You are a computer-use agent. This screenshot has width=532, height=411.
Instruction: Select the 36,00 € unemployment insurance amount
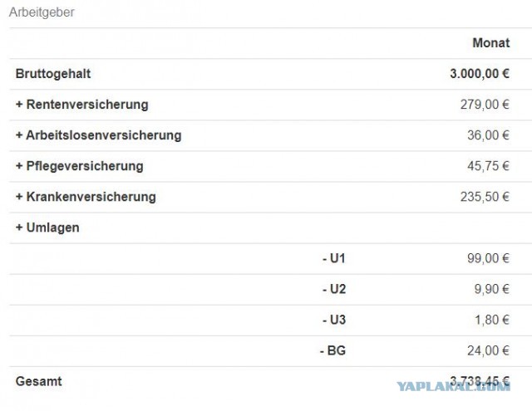[488, 135]
